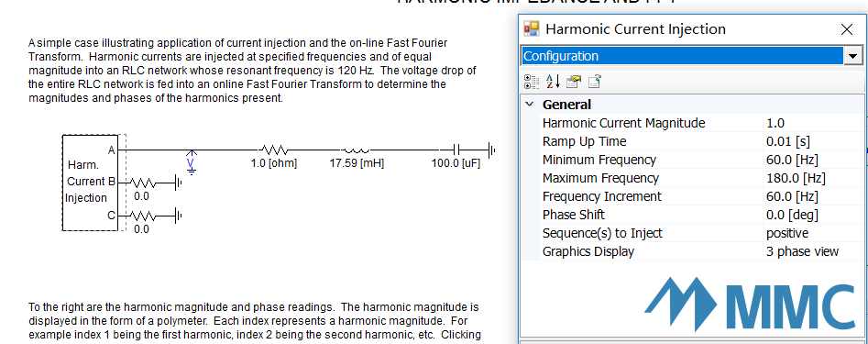Select the phase B grounding resistor
Image resolution: width=868 pixels, height=344 pixels.
click(143, 182)
